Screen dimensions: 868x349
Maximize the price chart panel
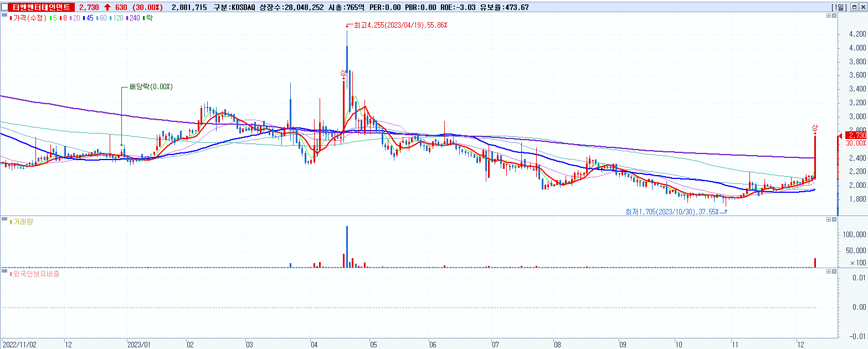829,16
